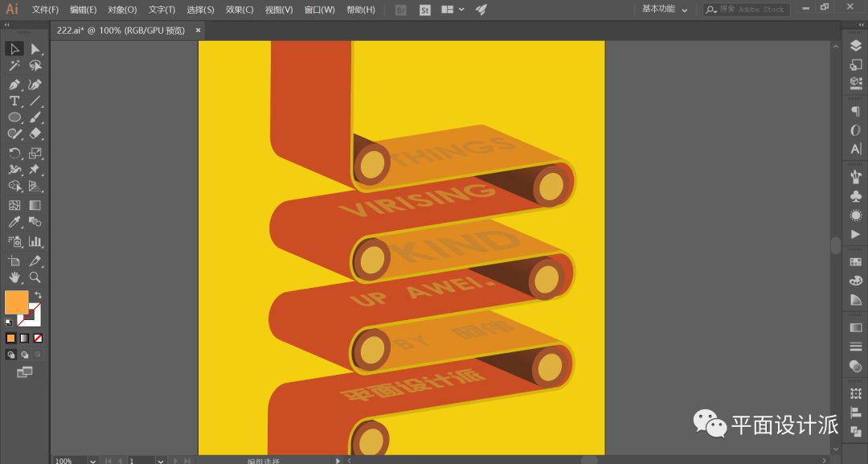This screenshot has height=464, width=868.
Task: Open the Layers panel icon
Action: tap(855, 47)
